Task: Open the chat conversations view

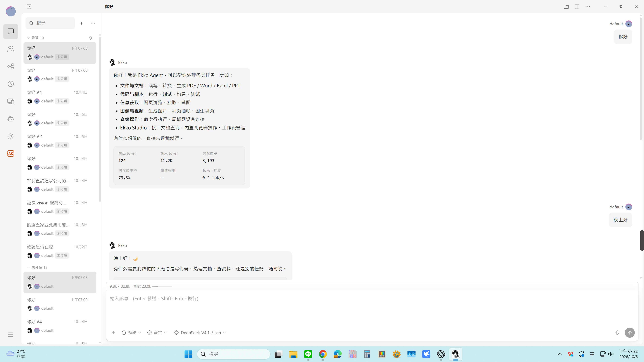Action: pos(11,32)
